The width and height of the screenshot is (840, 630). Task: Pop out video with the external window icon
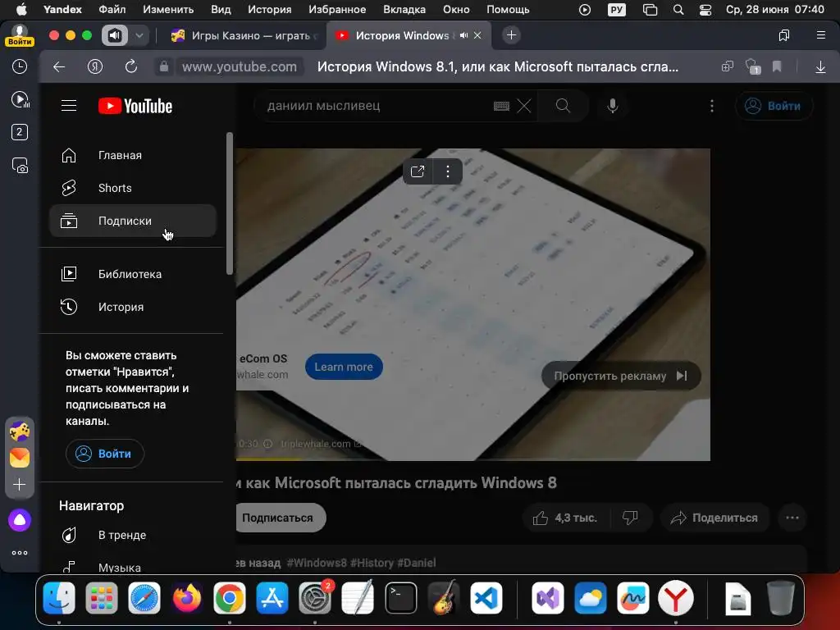pyautogui.click(x=418, y=171)
